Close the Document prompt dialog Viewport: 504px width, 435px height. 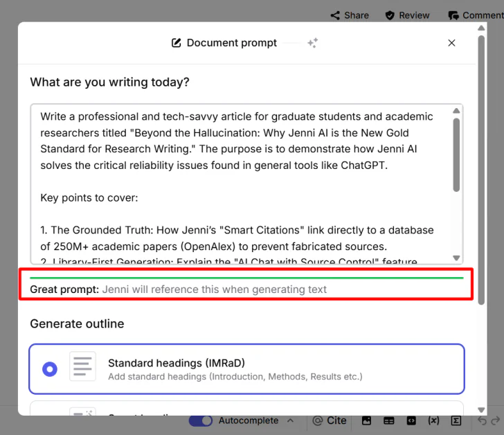(x=451, y=43)
